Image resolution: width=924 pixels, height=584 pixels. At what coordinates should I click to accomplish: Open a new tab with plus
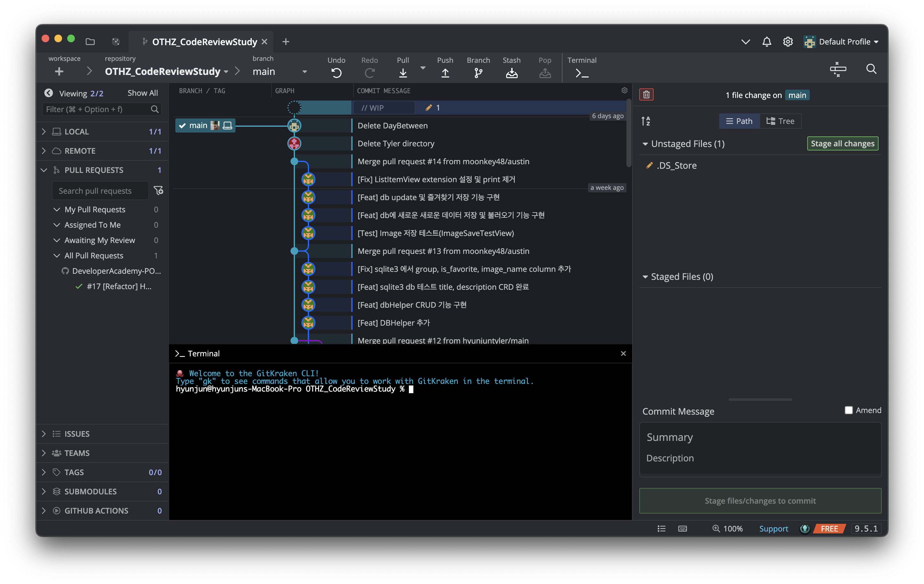285,42
